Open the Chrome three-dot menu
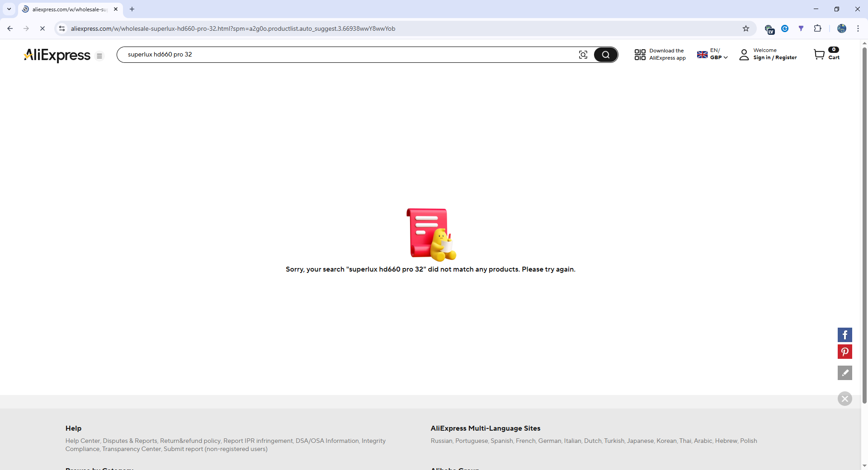868x470 pixels. (858, 28)
